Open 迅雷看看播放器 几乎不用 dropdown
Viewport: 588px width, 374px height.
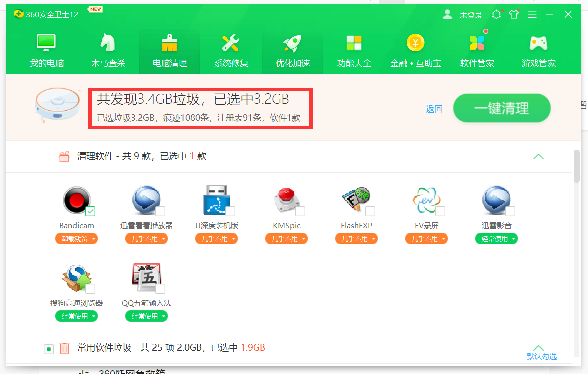click(146, 239)
